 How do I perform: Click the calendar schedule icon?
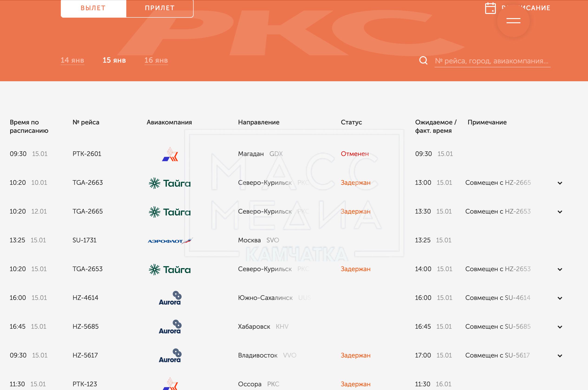pyautogui.click(x=490, y=8)
